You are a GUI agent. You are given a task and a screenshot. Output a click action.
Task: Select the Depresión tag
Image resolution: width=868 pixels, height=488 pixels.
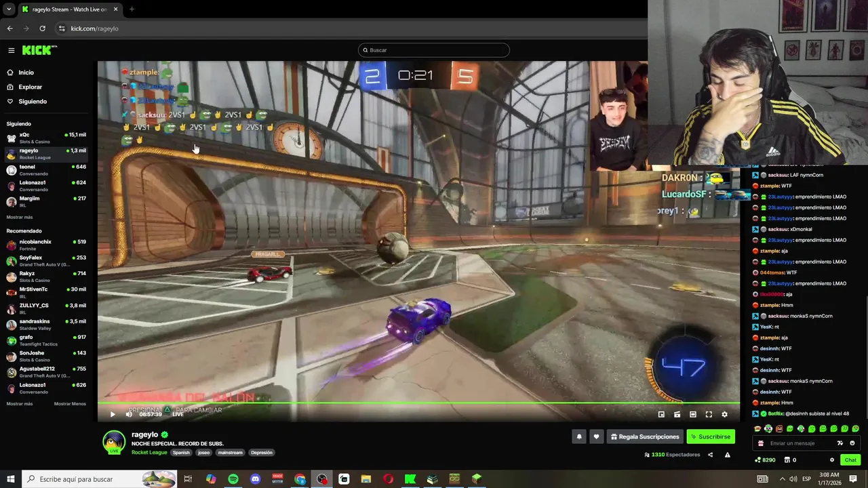261,452
